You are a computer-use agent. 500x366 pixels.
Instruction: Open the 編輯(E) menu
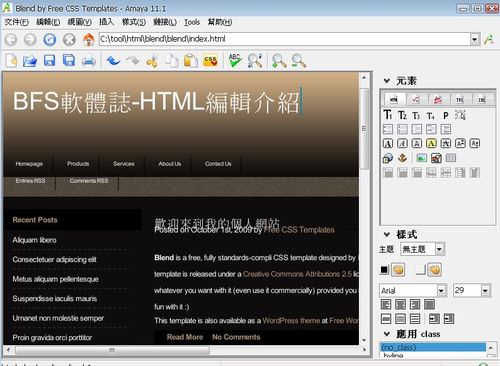coord(48,22)
